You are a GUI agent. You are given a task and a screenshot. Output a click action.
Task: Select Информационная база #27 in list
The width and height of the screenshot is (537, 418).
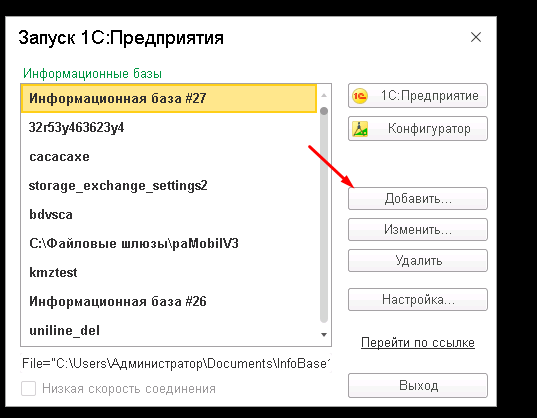(169, 99)
